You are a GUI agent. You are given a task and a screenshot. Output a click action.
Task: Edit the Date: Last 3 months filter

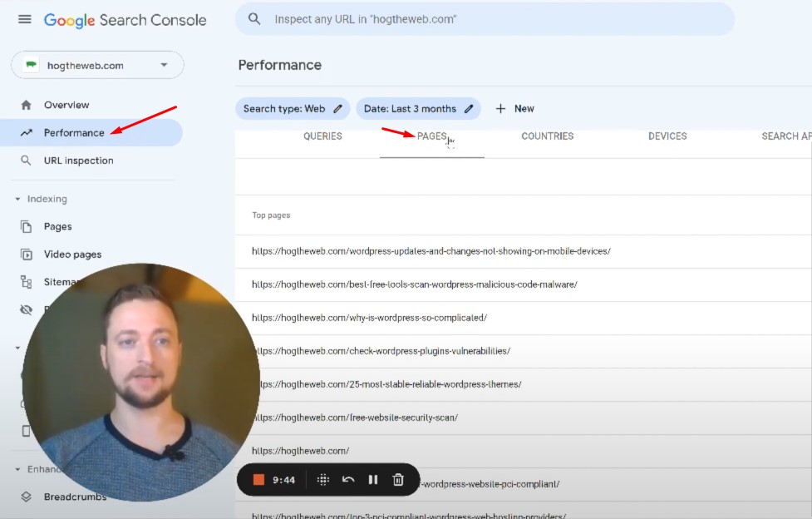[418, 109]
